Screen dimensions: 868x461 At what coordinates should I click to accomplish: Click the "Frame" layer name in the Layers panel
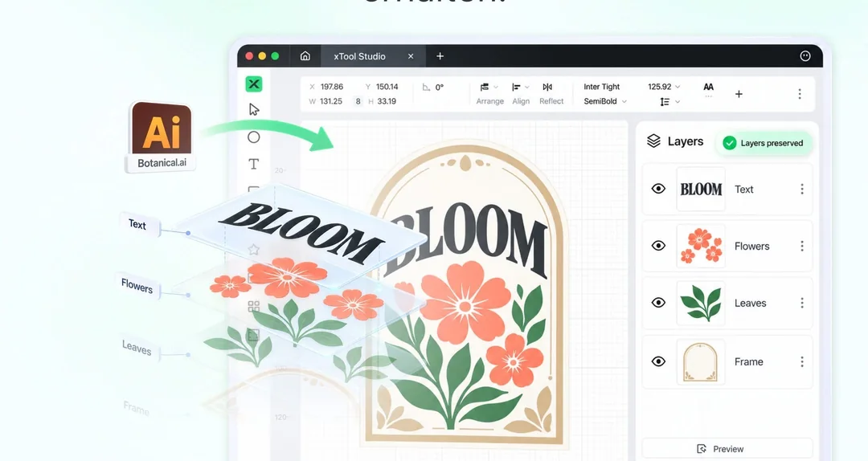tap(748, 362)
